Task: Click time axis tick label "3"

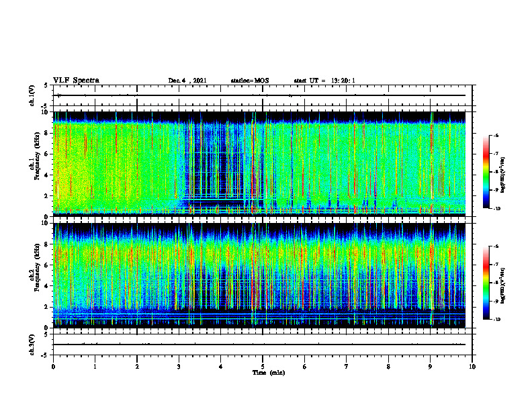Action: (179, 367)
